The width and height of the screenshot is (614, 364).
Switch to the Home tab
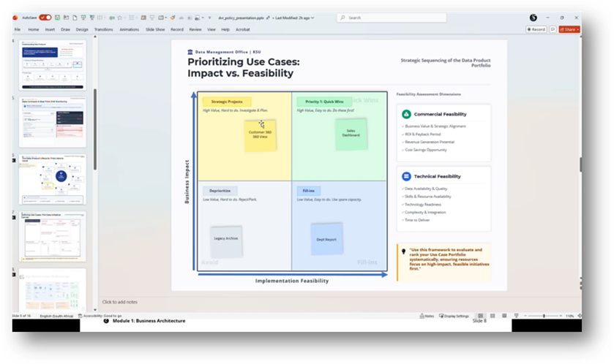click(34, 29)
